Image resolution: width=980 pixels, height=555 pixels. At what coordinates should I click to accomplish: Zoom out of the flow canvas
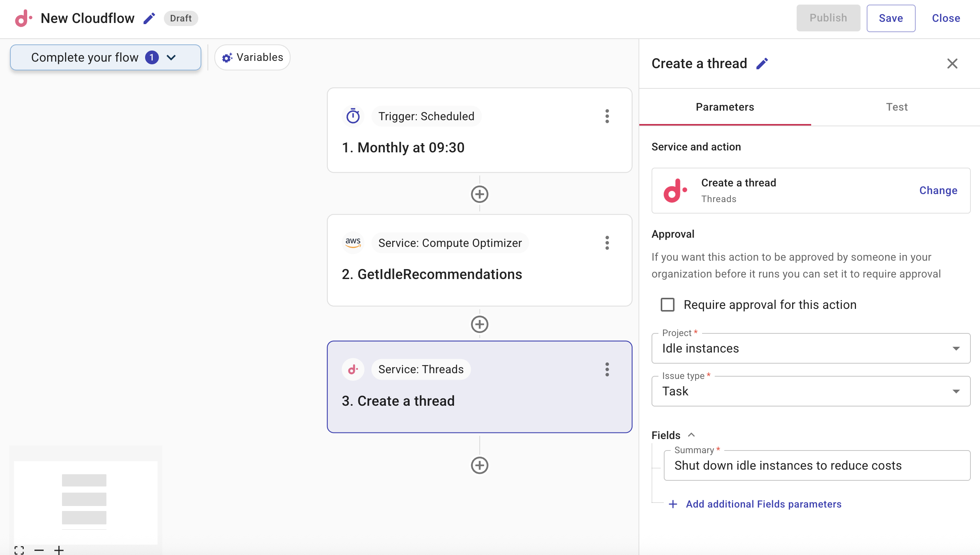point(39,550)
